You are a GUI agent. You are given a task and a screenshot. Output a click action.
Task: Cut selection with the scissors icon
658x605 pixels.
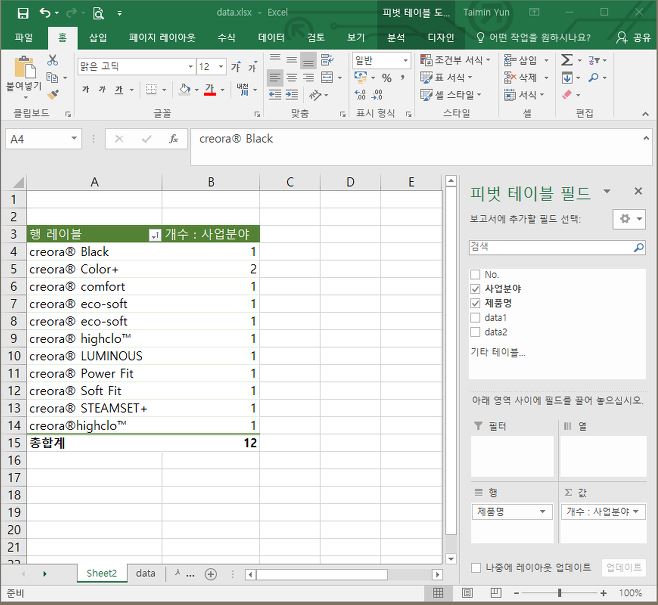pos(52,60)
